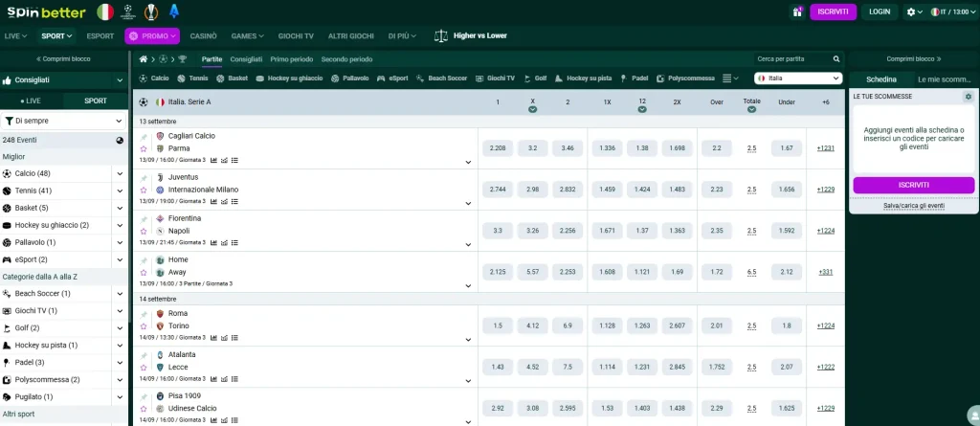Expand the Cagliari vs Parma markets chevron

coord(468,163)
